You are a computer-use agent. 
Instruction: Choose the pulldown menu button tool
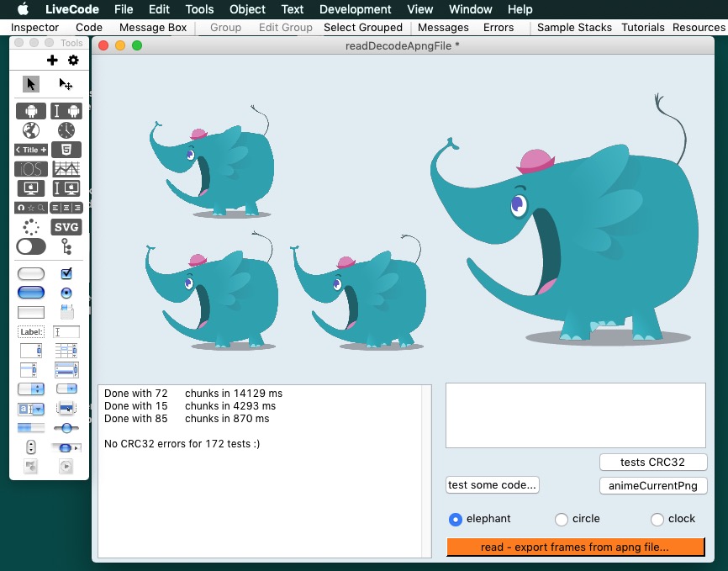[x=66, y=389]
